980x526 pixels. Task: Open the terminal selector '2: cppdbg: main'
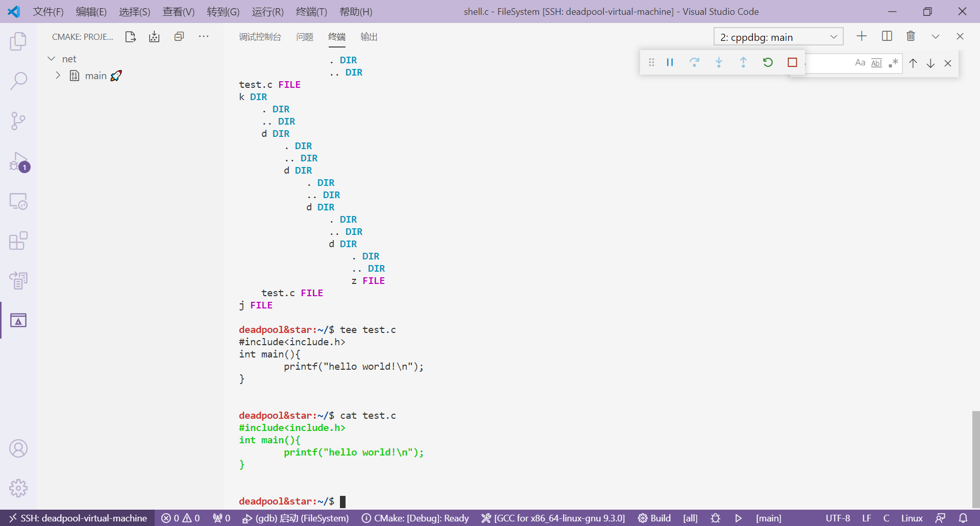778,37
